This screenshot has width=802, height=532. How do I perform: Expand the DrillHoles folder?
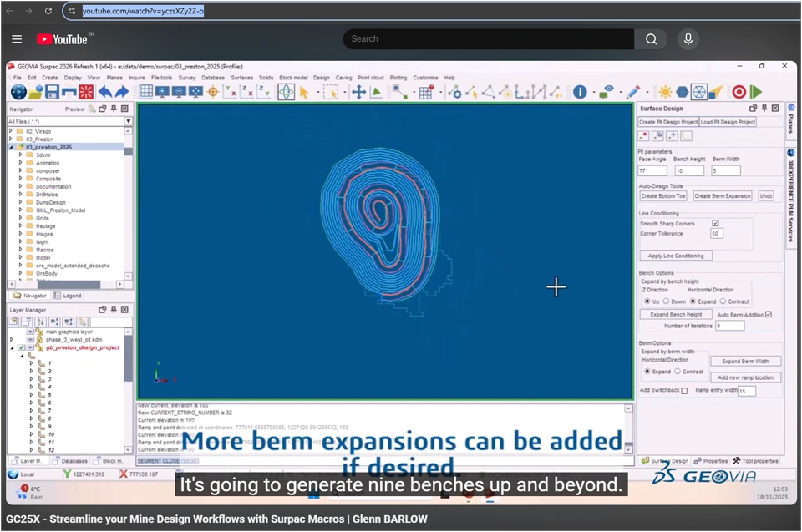[20, 195]
